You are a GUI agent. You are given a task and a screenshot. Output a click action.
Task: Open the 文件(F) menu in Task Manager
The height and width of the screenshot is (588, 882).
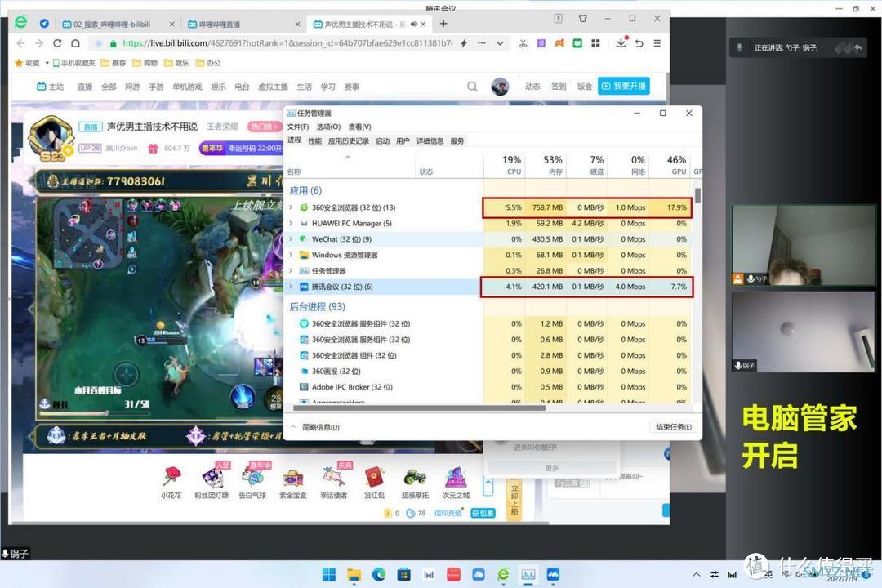coord(297,127)
